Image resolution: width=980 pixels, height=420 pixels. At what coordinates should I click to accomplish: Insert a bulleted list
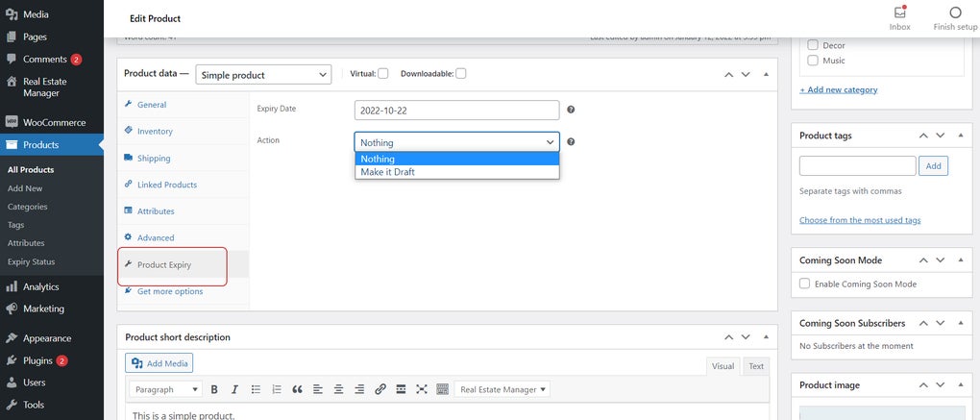(x=256, y=389)
